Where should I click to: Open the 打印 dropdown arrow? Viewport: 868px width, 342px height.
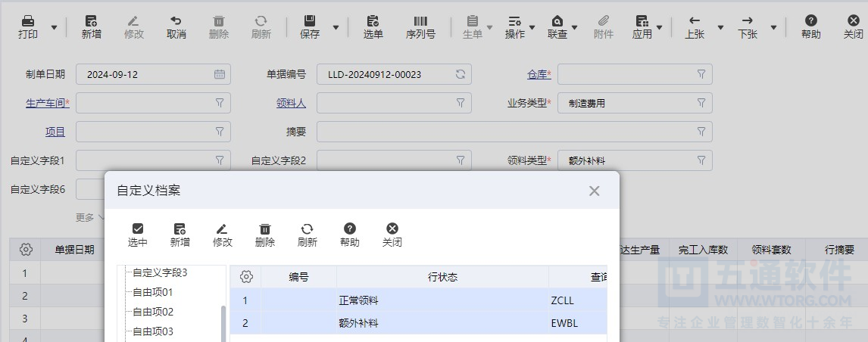54,27
